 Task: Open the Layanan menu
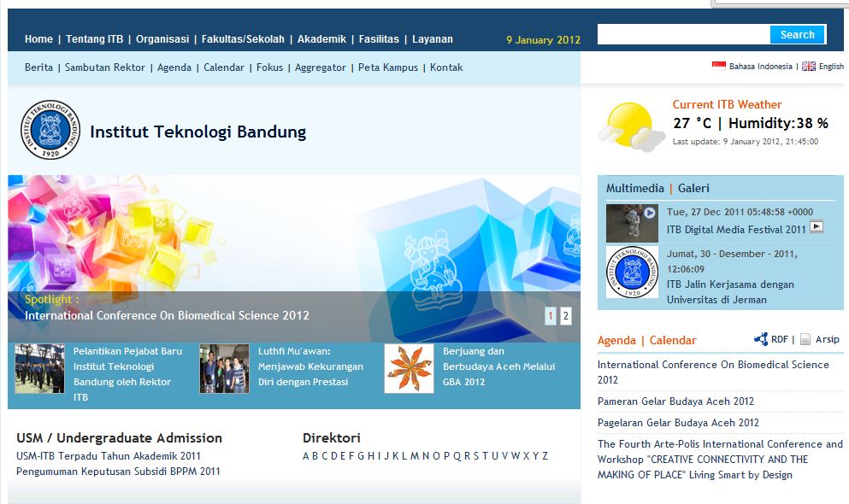(x=432, y=39)
